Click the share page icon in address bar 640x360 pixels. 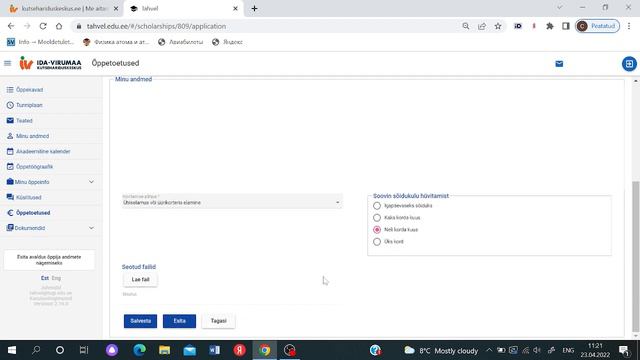click(x=482, y=26)
